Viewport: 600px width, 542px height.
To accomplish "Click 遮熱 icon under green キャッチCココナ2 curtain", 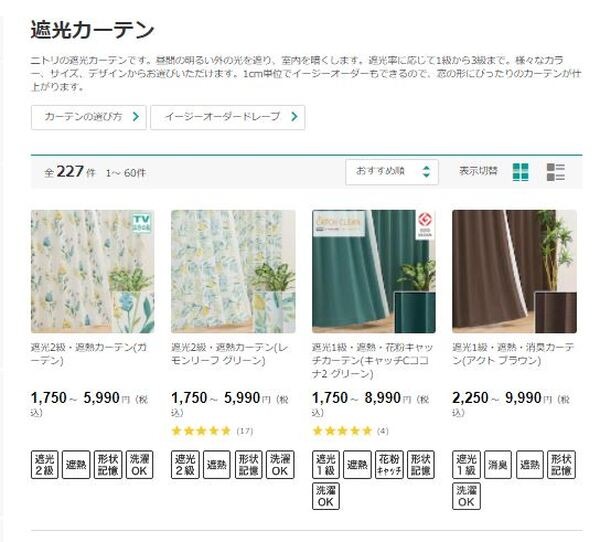I will coord(357,465).
